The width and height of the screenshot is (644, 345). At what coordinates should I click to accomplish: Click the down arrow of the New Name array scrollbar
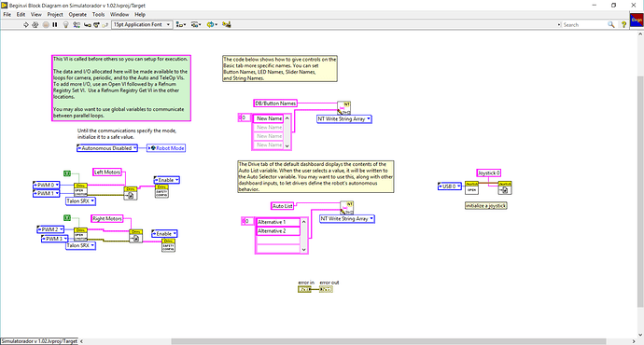tap(287, 145)
